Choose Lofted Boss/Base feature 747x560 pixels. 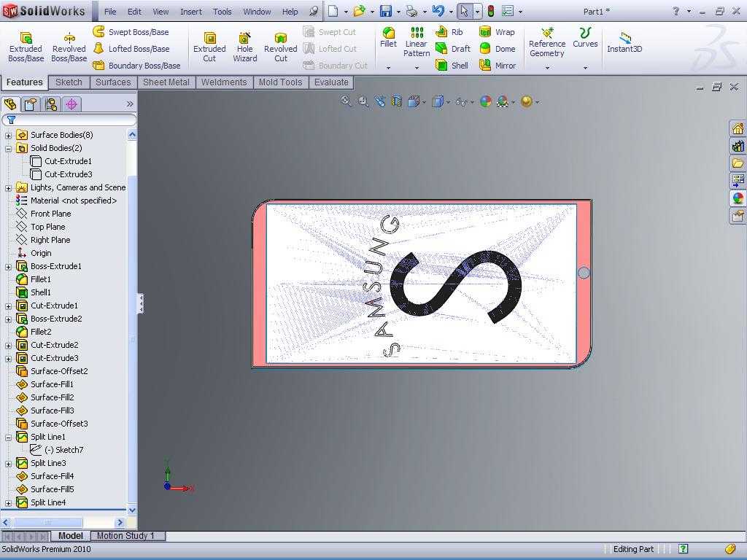pyautogui.click(x=131, y=49)
